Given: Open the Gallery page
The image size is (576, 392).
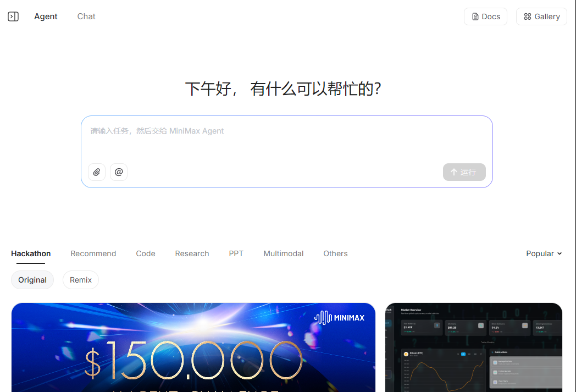Looking at the screenshot, I should coord(541,16).
